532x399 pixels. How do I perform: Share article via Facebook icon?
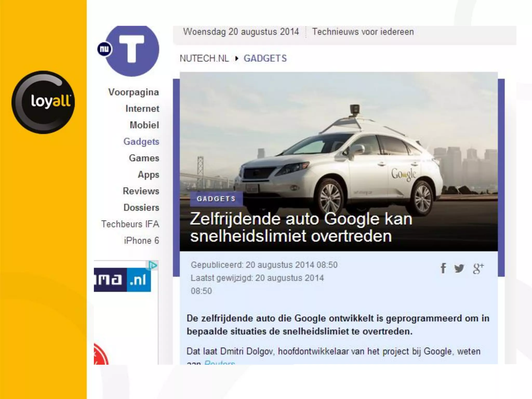(443, 268)
